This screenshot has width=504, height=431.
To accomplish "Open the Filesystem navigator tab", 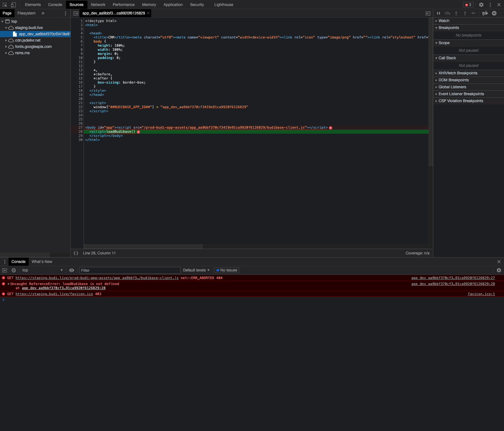I will [27, 13].
